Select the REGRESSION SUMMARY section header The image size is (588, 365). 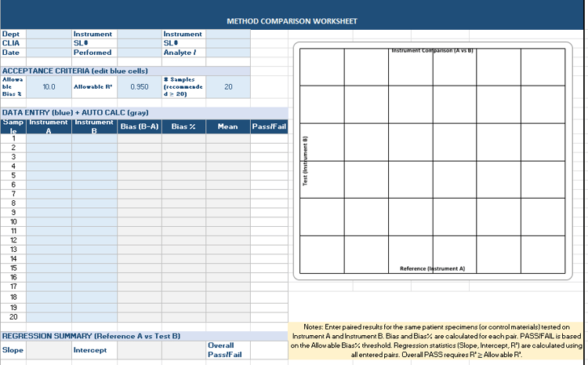coord(144,336)
